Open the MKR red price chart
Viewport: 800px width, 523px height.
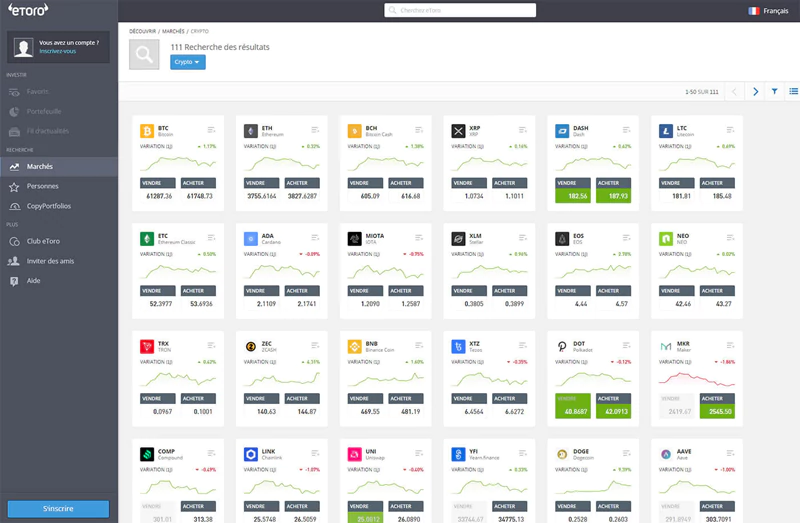click(x=697, y=379)
